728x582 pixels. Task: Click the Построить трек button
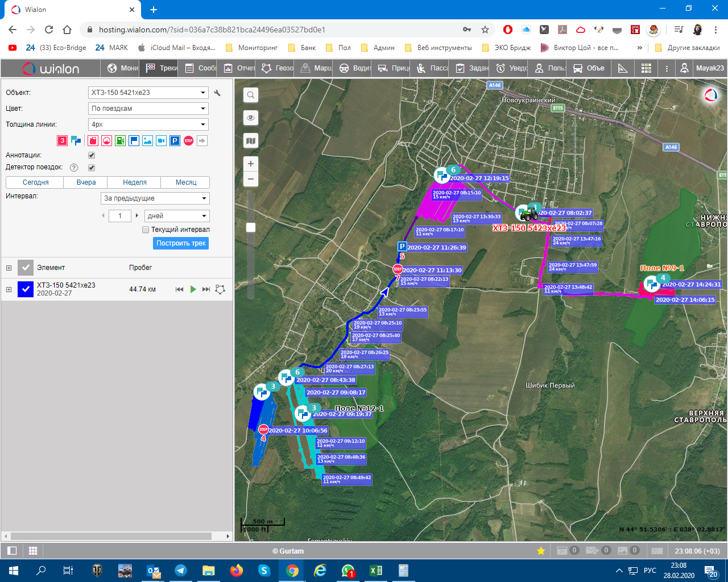pyautogui.click(x=181, y=243)
